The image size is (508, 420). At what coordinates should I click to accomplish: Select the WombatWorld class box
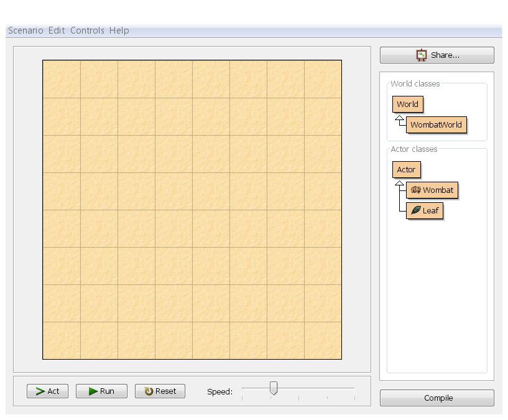[x=435, y=124]
